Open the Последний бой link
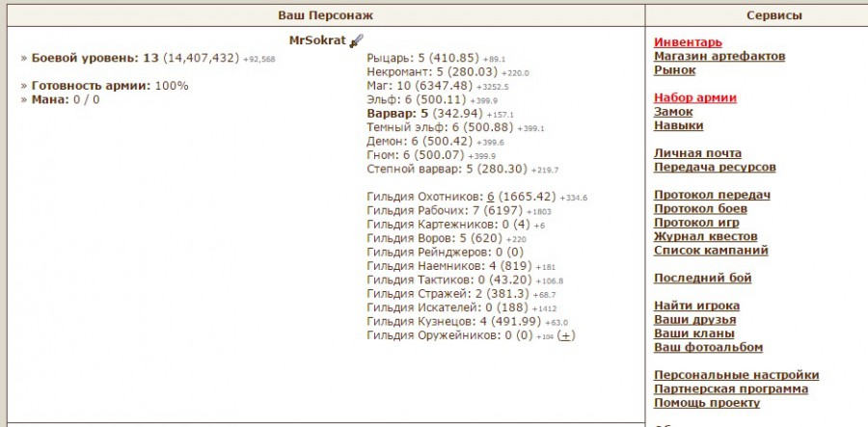Viewport: 868px width, 427px height. [x=702, y=279]
